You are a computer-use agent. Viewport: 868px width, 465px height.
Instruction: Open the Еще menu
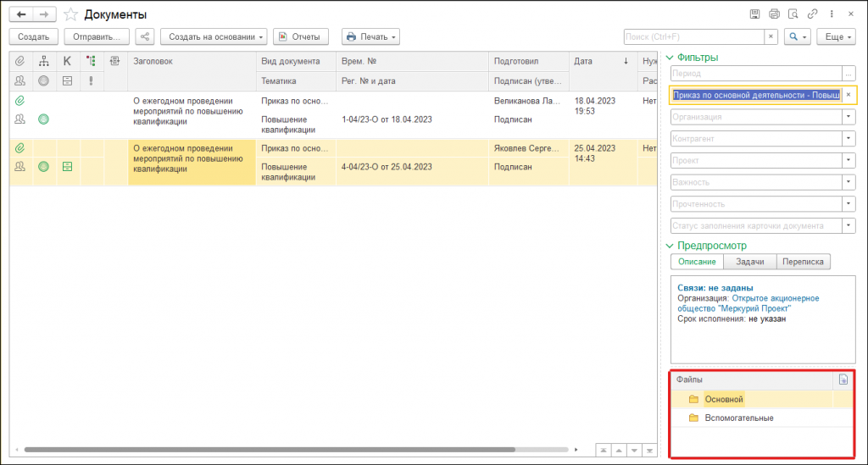click(836, 36)
